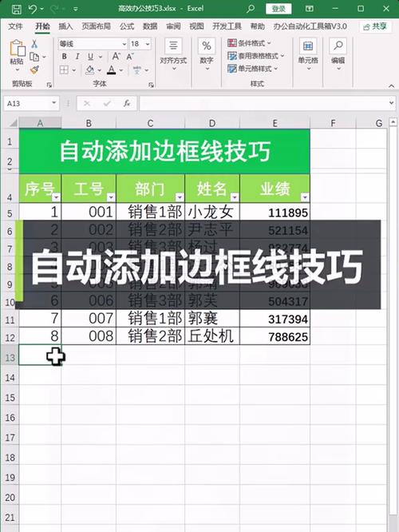
Task: Open the 姓名 column filter arrow
Action: coord(235,197)
